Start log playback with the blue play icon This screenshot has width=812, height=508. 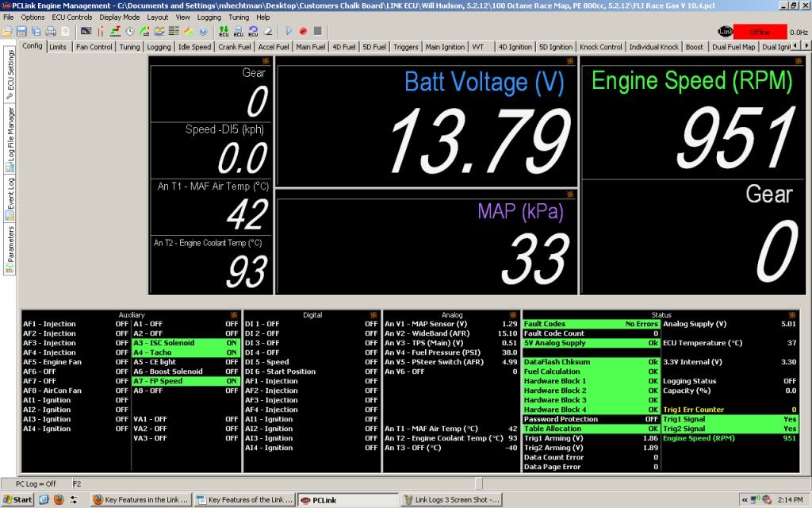tap(289, 31)
